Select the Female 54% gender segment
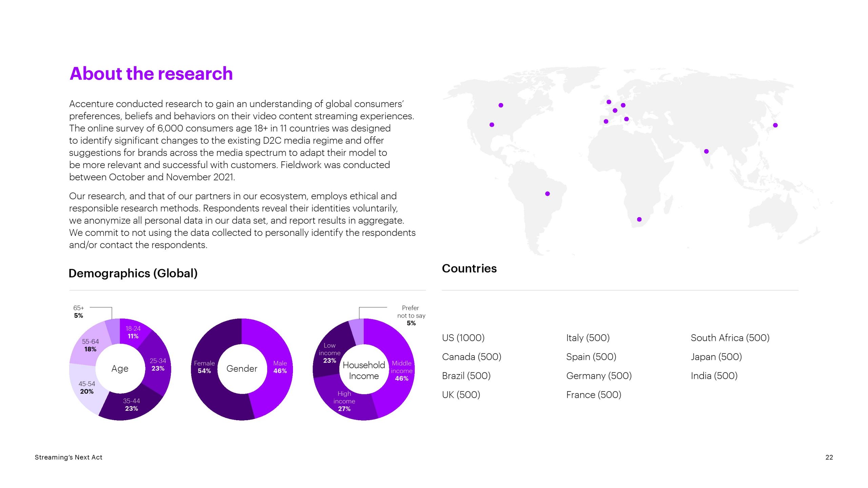The width and height of the screenshot is (868, 488). (x=204, y=367)
